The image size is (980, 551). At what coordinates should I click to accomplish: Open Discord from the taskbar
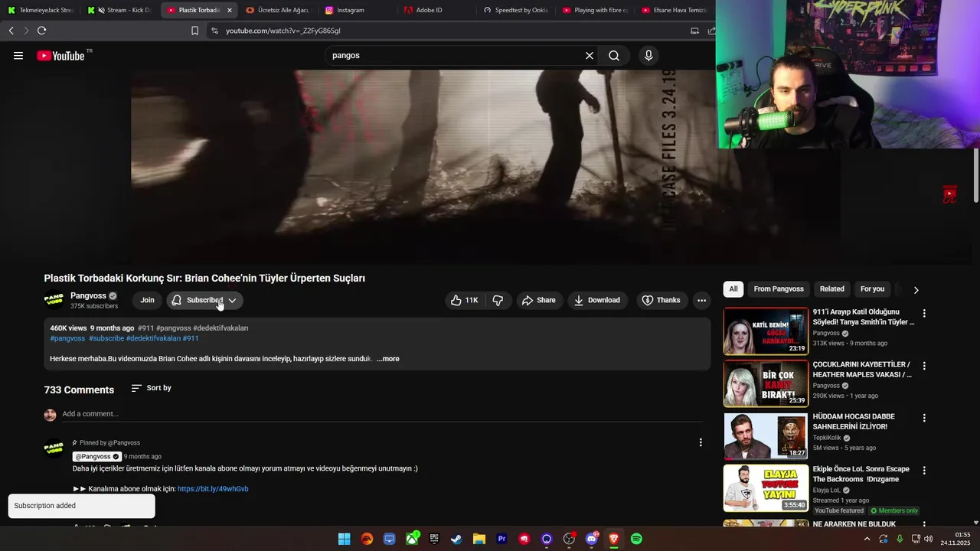pyautogui.click(x=591, y=539)
